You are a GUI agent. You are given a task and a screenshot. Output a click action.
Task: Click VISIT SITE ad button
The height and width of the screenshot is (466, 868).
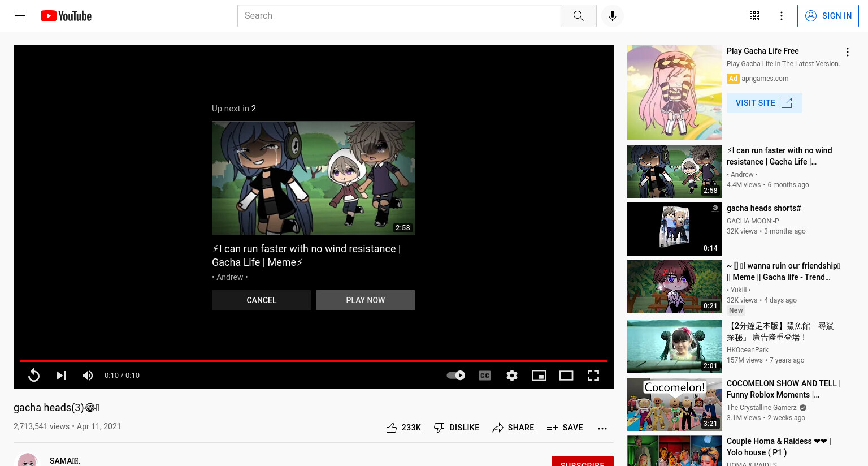(764, 103)
